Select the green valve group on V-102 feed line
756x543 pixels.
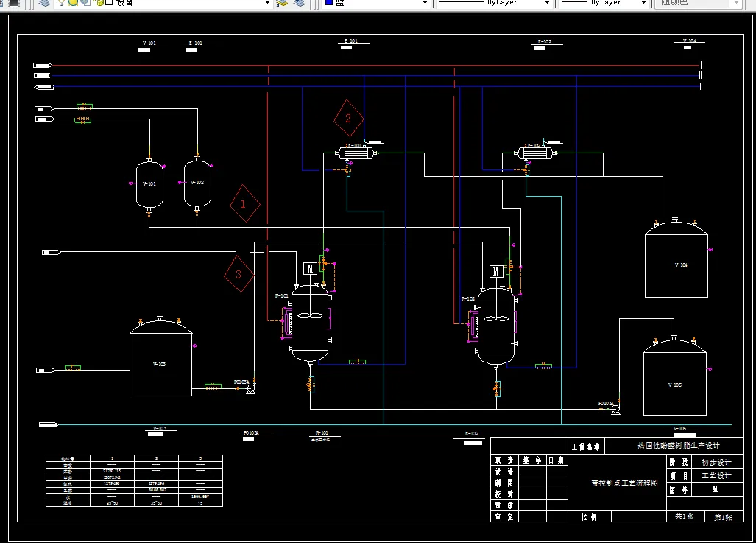[x=85, y=106]
